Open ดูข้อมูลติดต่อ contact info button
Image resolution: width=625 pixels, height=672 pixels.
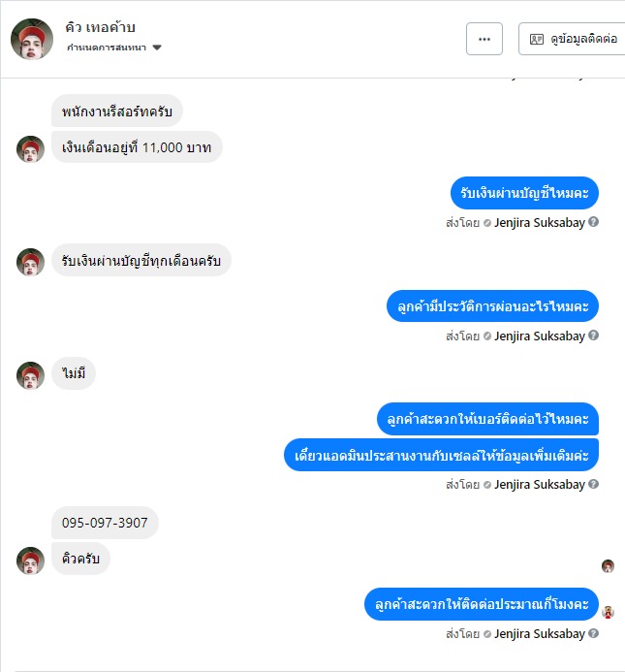point(572,39)
